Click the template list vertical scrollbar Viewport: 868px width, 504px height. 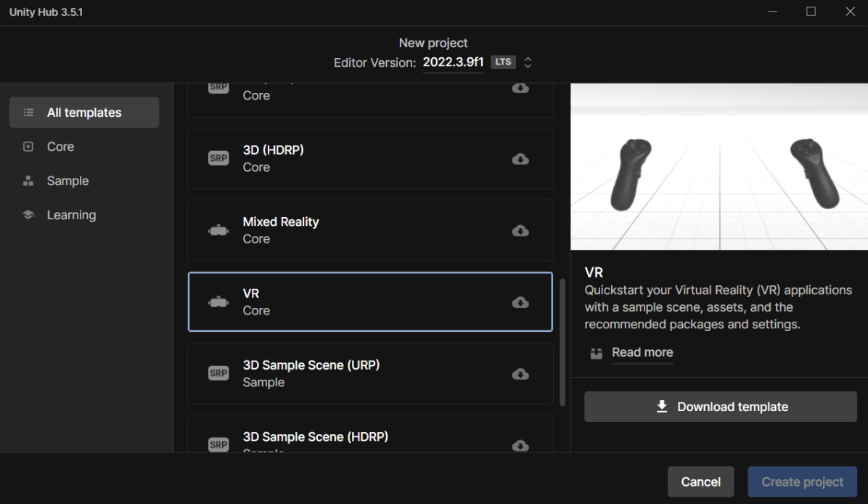(562, 341)
